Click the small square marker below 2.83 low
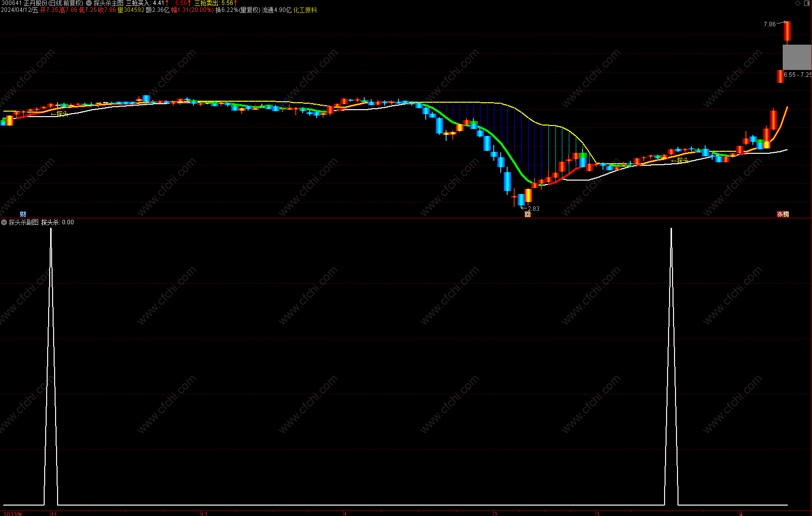Image resolution: width=812 pixels, height=516 pixels. (x=528, y=214)
